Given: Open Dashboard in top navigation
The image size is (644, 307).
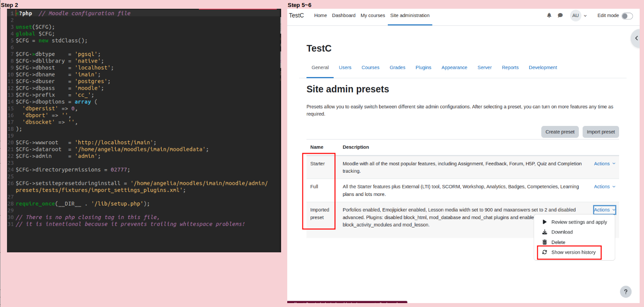Looking at the screenshot, I should pyautogui.click(x=344, y=15).
